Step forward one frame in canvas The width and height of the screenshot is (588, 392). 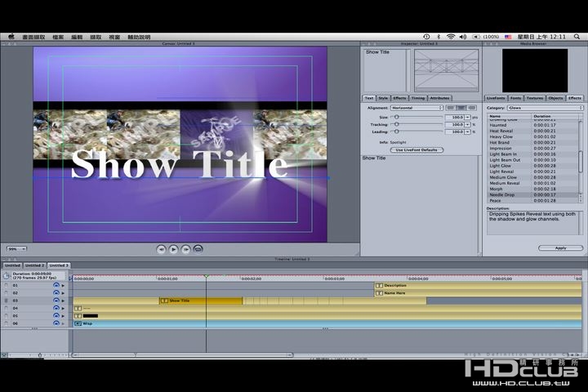click(185, 249)
